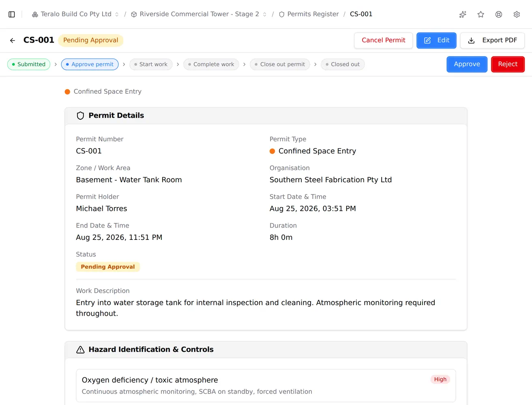Click the shield icon in Permit Details header

coord(80,116)
